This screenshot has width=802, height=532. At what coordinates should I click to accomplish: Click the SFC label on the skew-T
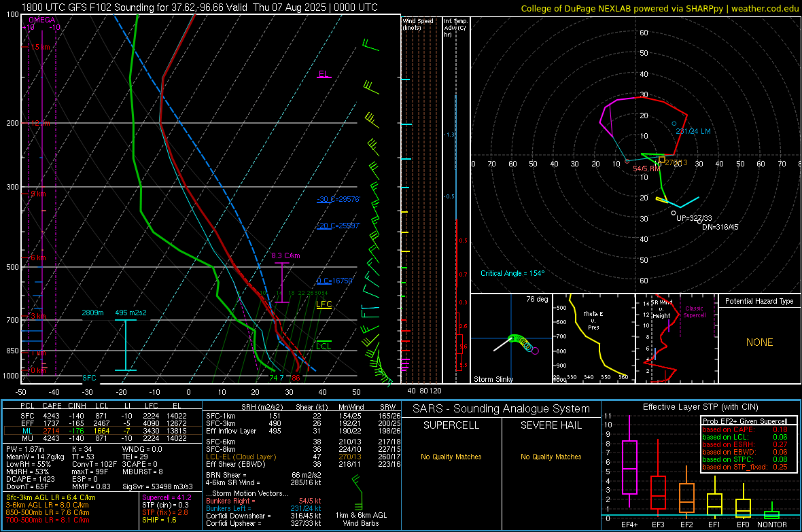click(x=89, y=378)
